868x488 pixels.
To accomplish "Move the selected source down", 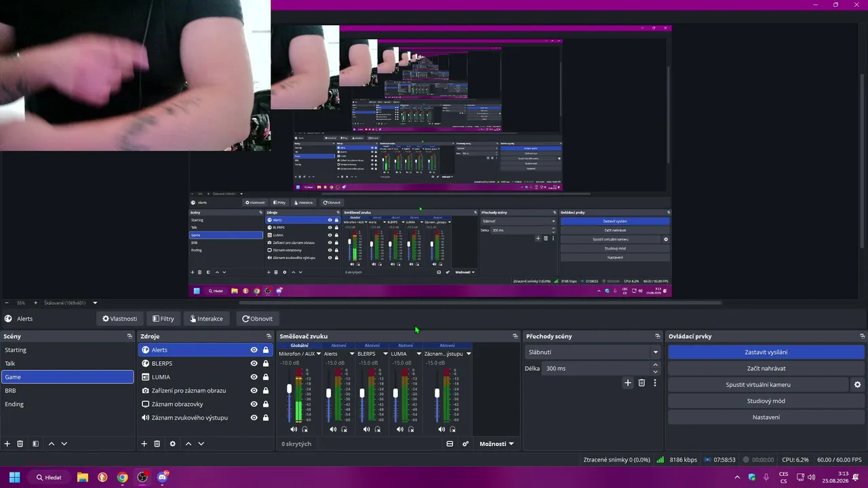I will (x=201, y=444).
